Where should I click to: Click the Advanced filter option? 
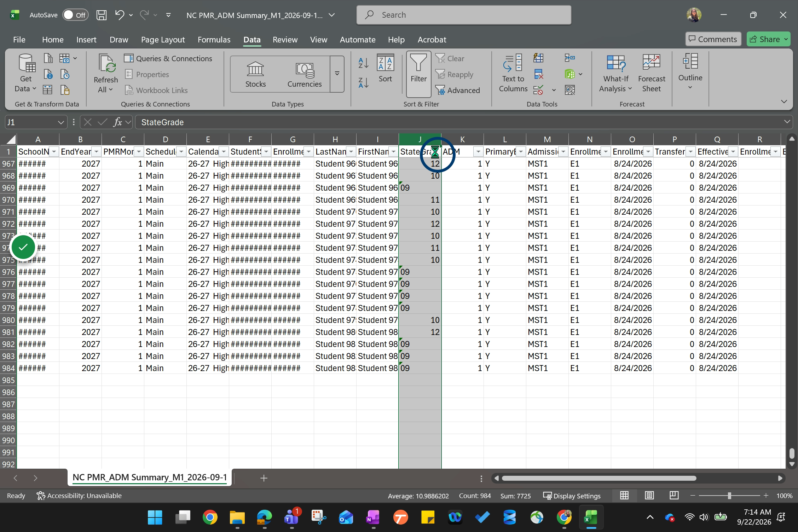point(457,91)
